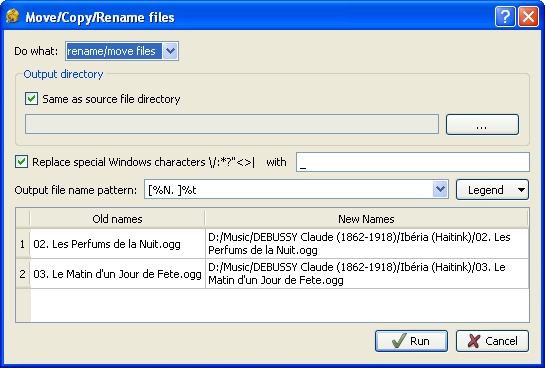Open the help question mark button

(505, 16)
